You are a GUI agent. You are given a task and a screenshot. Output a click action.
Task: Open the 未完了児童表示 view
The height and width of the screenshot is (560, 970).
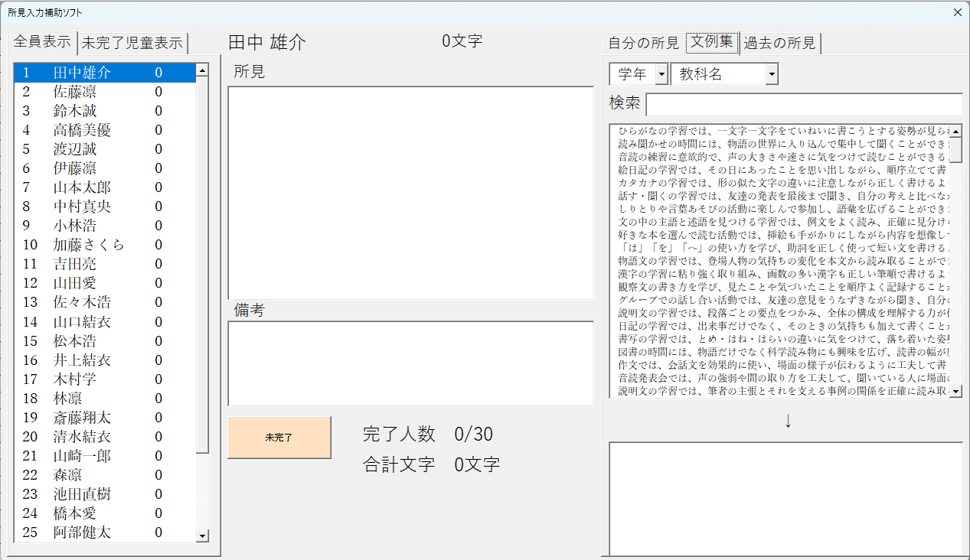click(x=132, y=43)
